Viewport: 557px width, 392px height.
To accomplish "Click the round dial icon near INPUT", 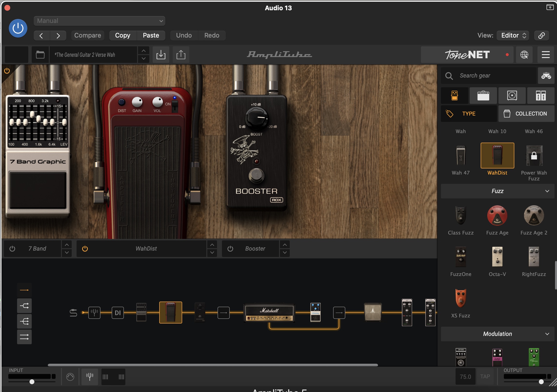I will pyautogui.click(x=70, y=377).
